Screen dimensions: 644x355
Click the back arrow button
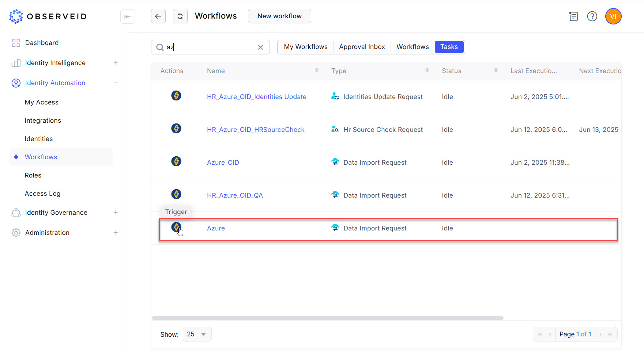[158, 16]
